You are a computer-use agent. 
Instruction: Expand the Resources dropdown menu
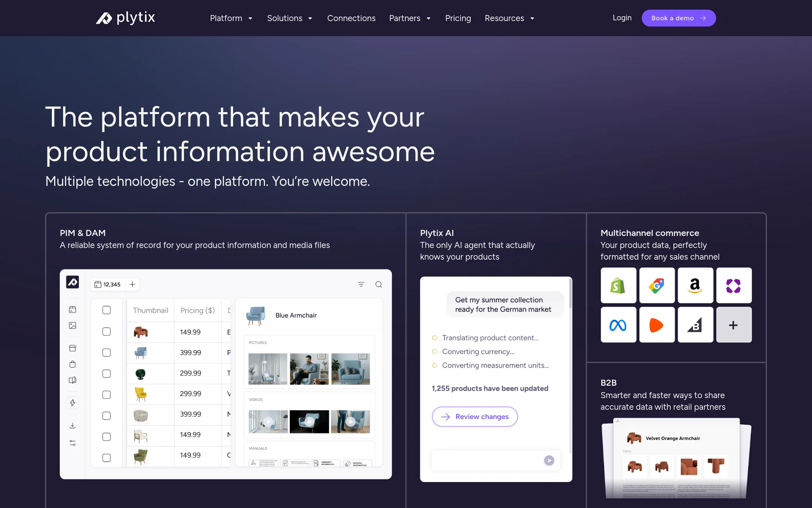509,18
